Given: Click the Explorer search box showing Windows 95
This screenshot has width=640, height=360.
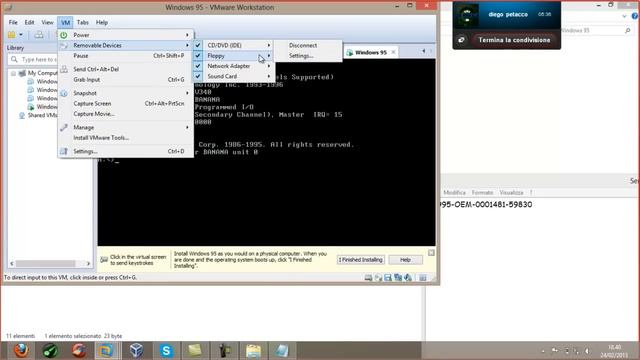Looking at the screenshot, I should [x=596, y=31].
